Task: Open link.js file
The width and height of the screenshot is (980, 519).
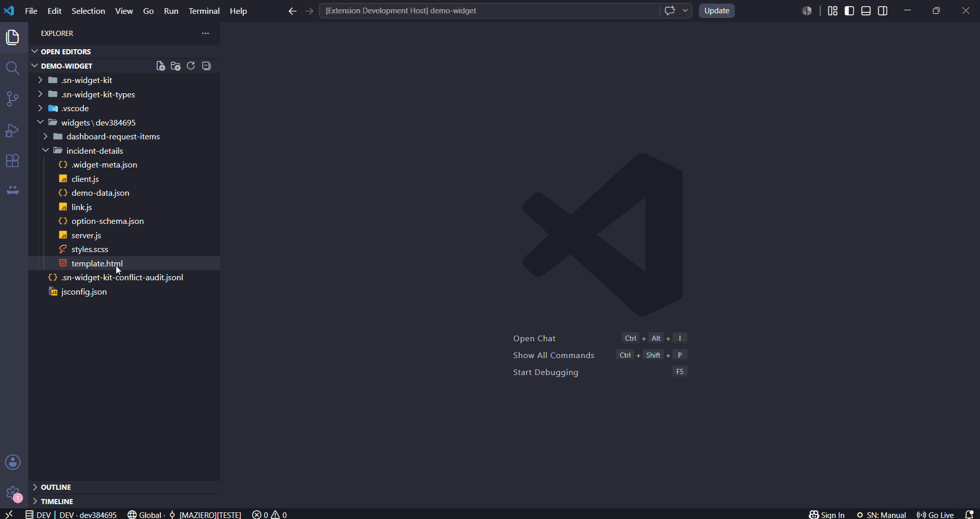Action: coord(124,207)
